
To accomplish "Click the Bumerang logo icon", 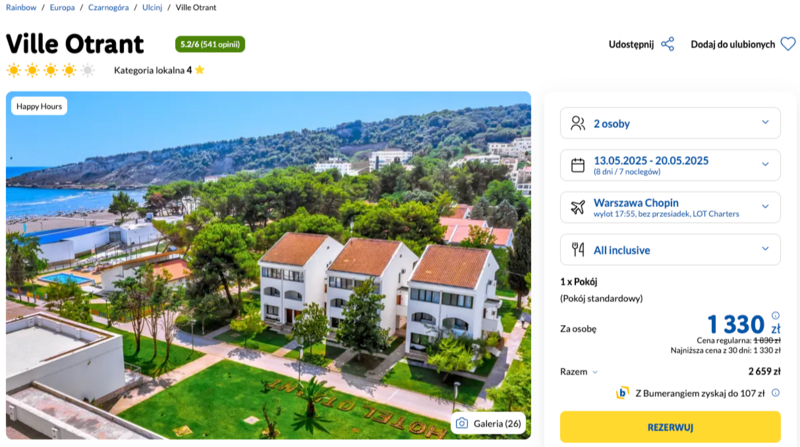I will (622, 392).
